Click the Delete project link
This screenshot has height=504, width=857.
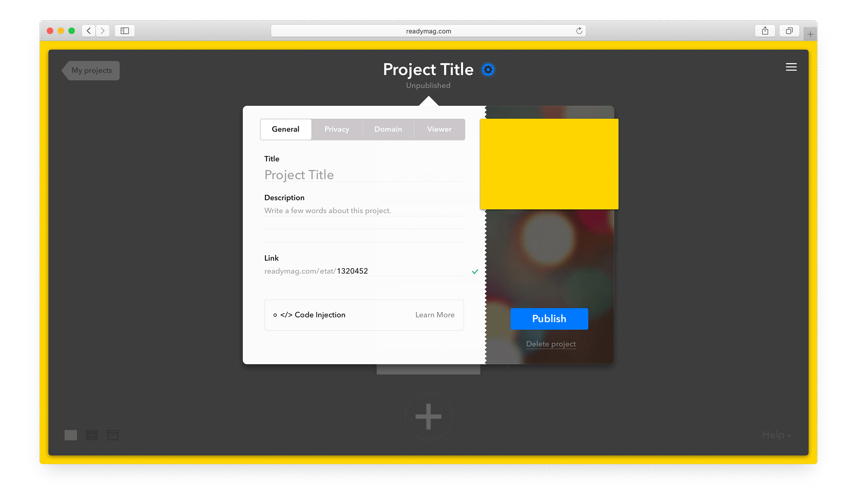click(x=551, y=344)
